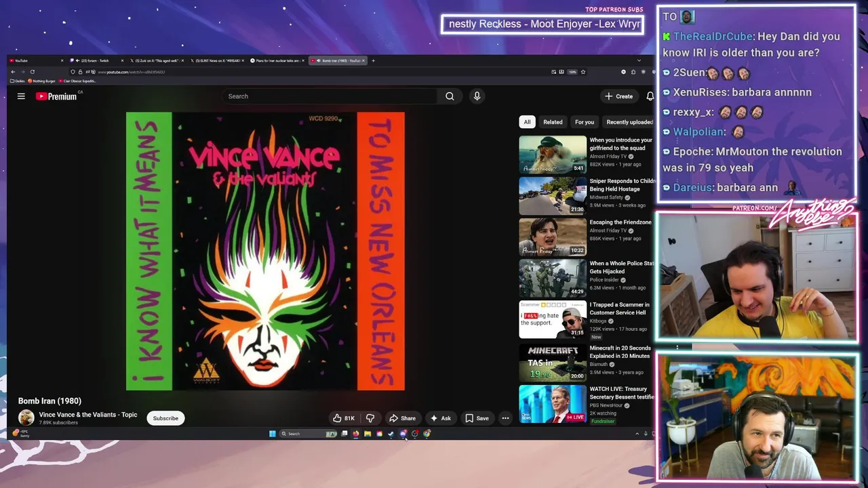Open Windows Start menu
Screen dimensions: 868x488
point(273,434)
